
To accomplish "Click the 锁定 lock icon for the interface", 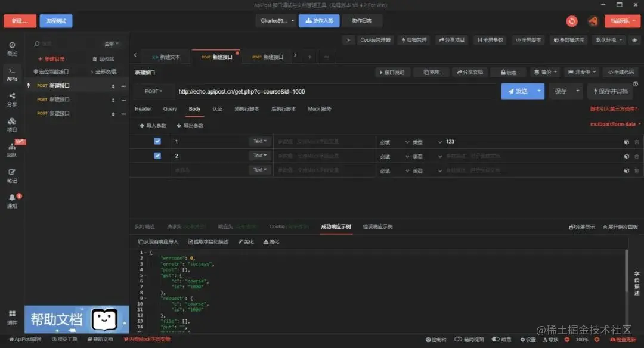I will 507,72.
